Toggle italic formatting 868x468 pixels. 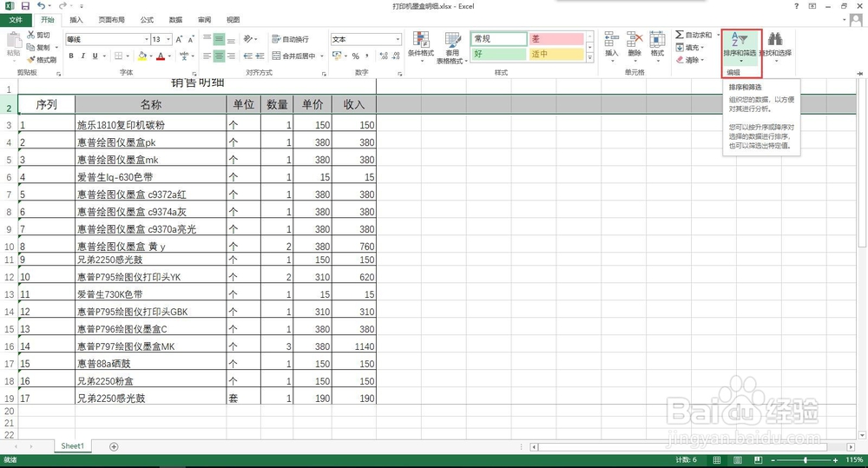pyautogui.click(x=83, y=56)
